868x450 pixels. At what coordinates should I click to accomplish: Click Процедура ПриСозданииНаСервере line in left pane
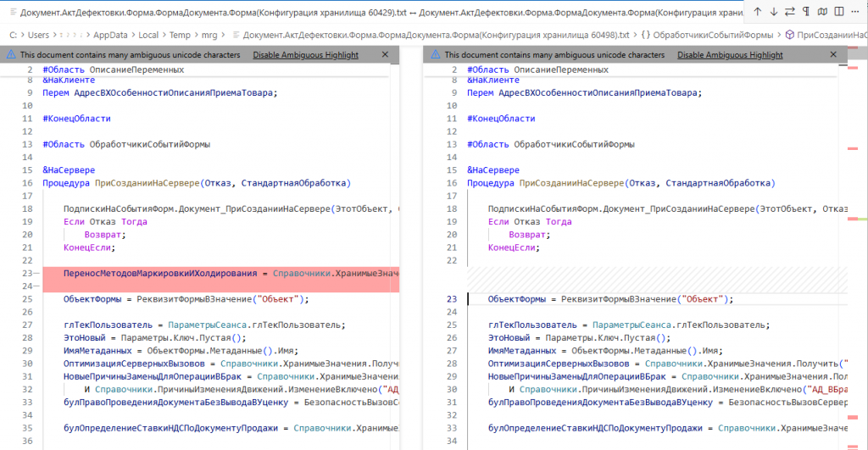[x=197, y=183]
